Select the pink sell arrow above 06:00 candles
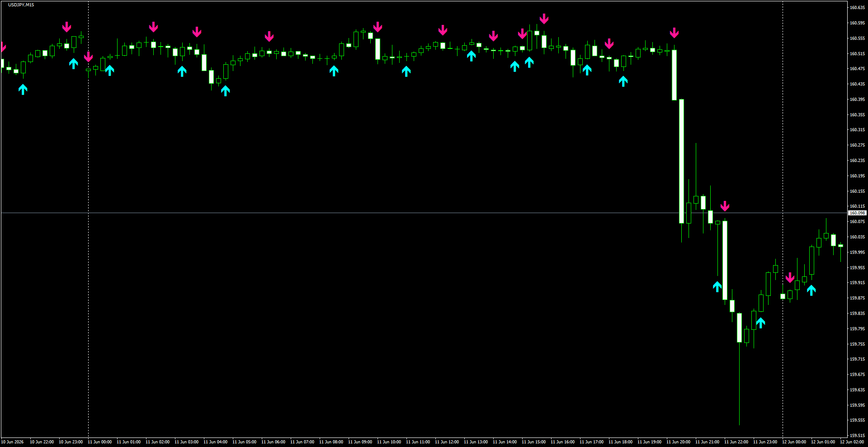This screenshot has height=447, width=868. (x=269, y=36)
